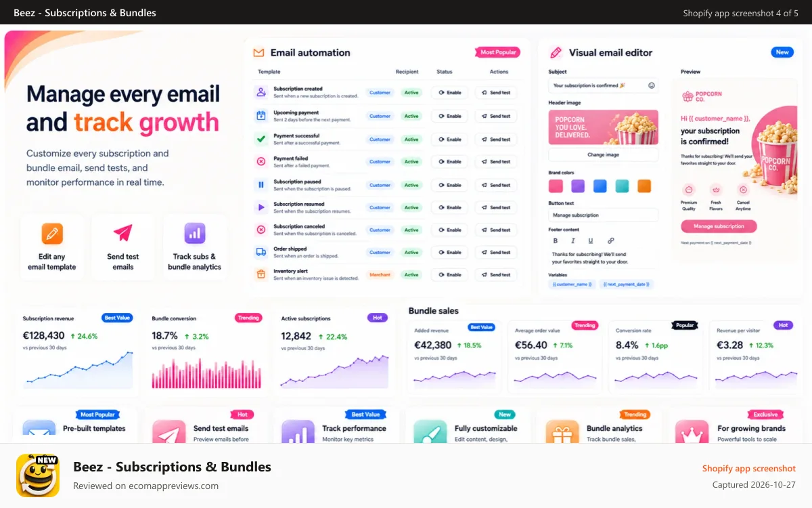
Task: Click the Subscription created template icon
Action: point(261,93)
